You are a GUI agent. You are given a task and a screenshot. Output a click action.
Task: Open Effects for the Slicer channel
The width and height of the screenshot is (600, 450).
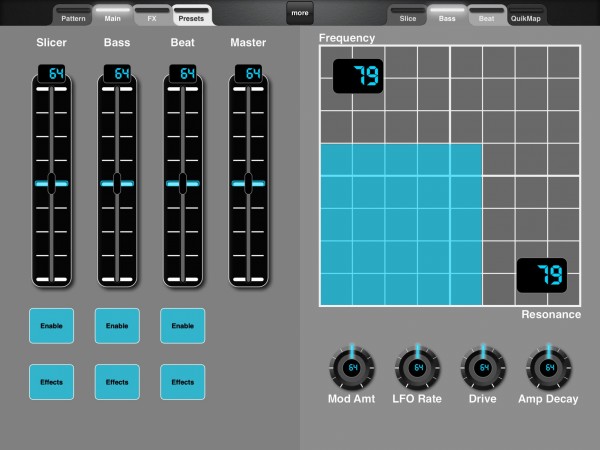point(51,382)
